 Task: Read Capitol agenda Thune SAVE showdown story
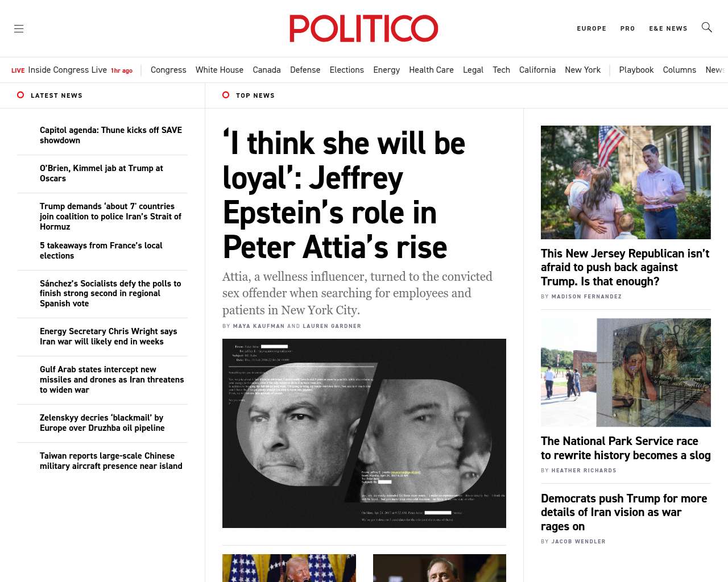tap(111, 135)
